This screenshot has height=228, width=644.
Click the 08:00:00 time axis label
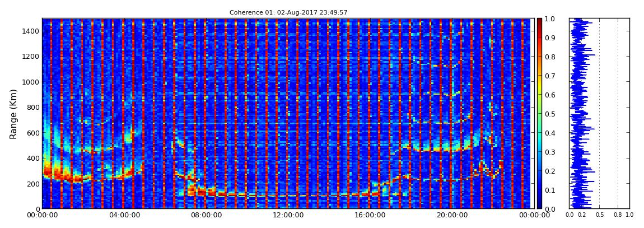(x=206, y=215)
